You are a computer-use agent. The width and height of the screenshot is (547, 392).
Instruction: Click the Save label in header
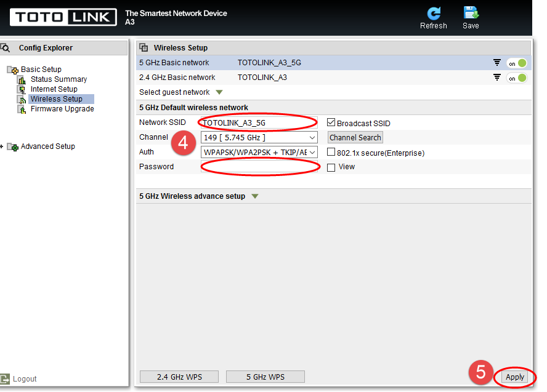[x=471, y=26]
